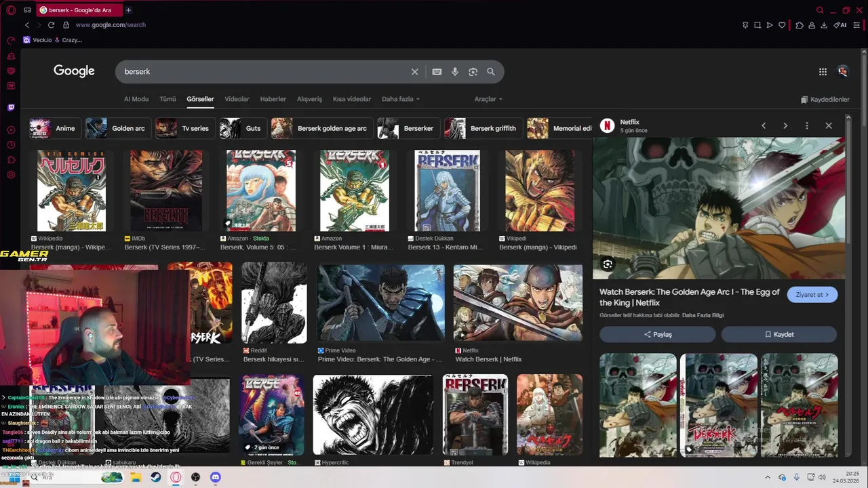The image size is (868, 488).
Task: Open Easy Setup sliders icon
Action: [x=858, y=25]
